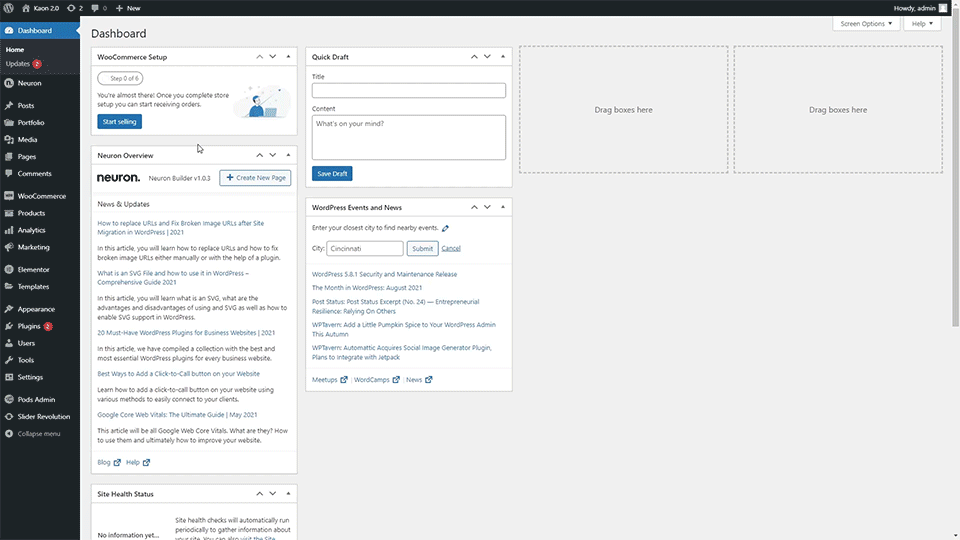Screen dimensions: 960x540
Task: Click the admin avatar thumbnail
Action: (x=943, y=8)
